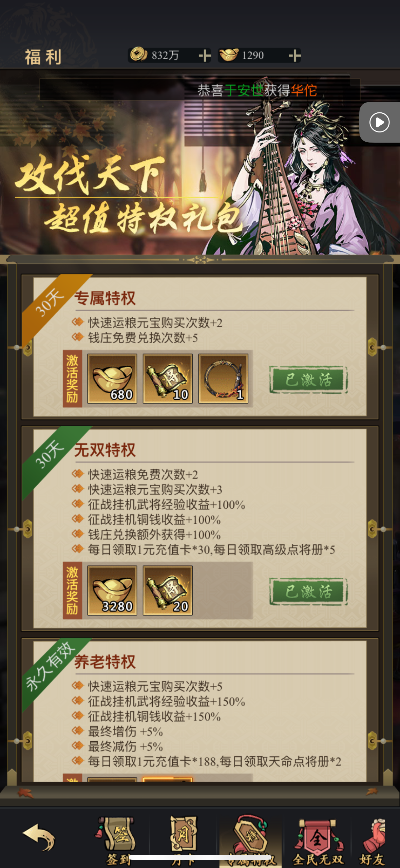Screen dimensions: 400x868
Task: Tap the back arrow icon
Action: (x=38, y=837)
